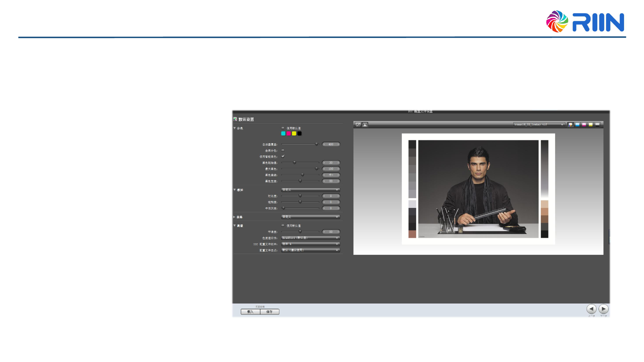Click the 总油墨覆盖 slider handle
This screenshot has width=644, height=362.
point(316,144)
